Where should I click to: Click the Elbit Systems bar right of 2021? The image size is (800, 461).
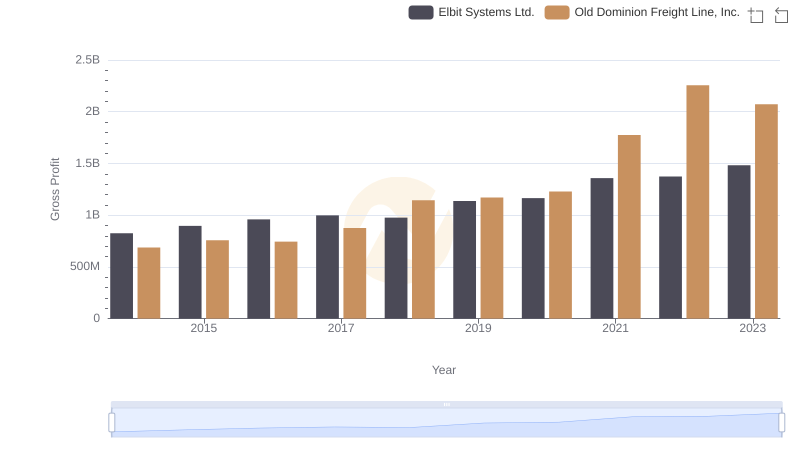[x=670, y=247]
